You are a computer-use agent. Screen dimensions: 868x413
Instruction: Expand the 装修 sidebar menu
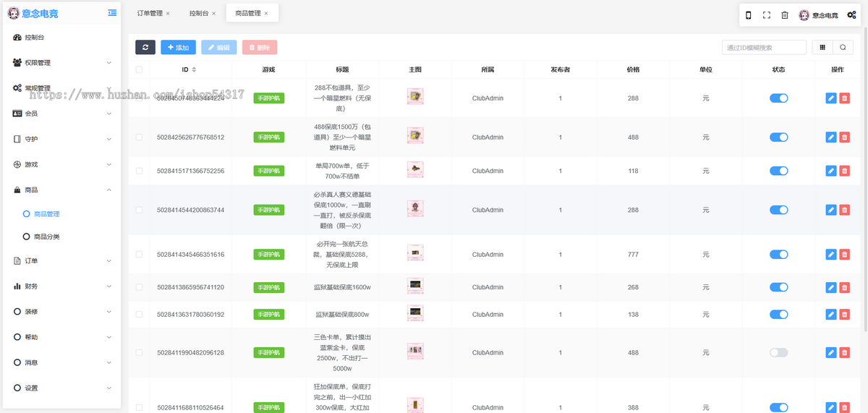[62, 311]
